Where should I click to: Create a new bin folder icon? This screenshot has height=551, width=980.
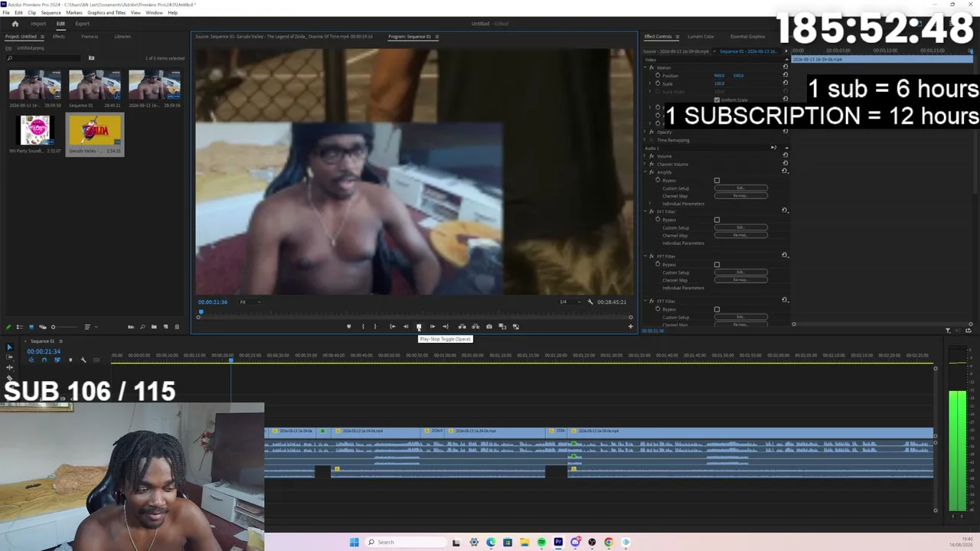point(154,328)
